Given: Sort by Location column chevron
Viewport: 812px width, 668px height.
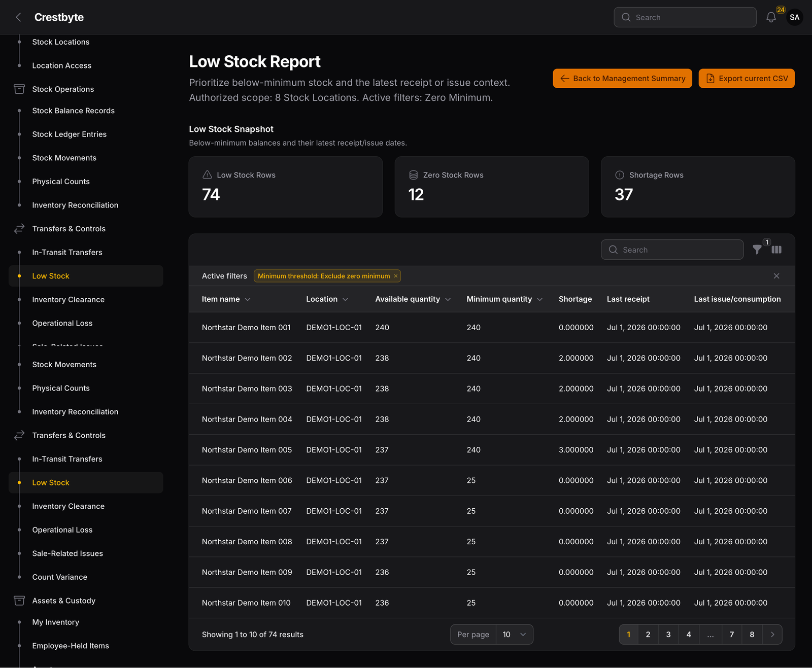Looking at the screenshot, I should point(345,299).
